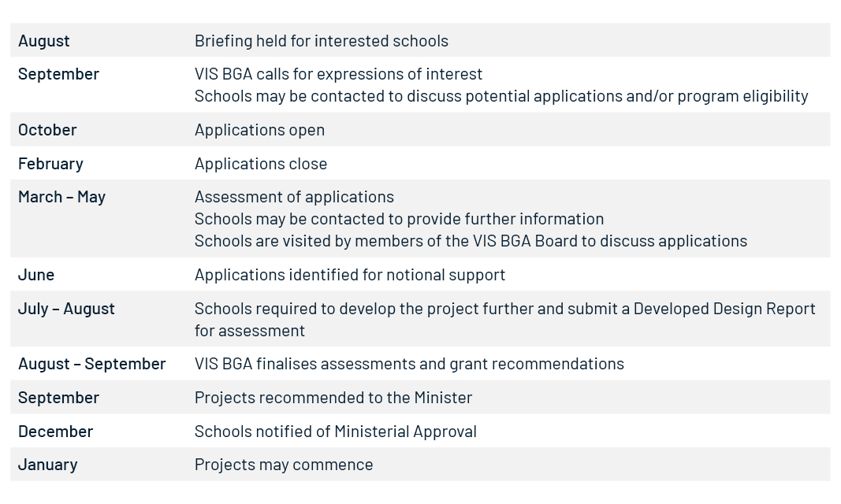
Task: Click 'VIS BGA calls for expressions of interest'
Action: [x=338, y=74]
